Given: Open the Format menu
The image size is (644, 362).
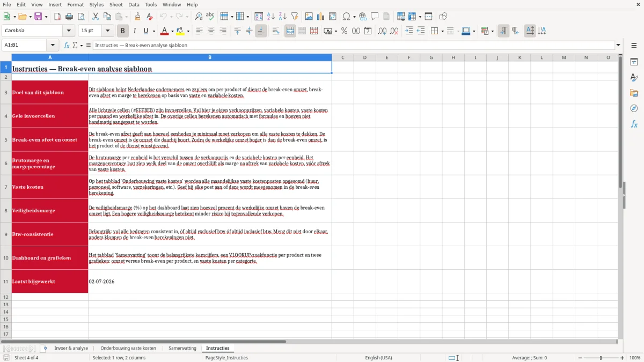Looking at the screenshot, I should point(76,4).
